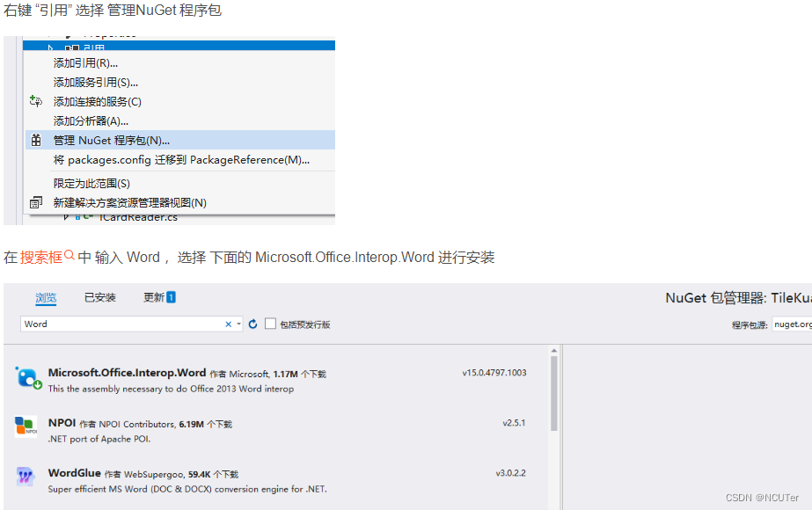This screenshot has width=812, height=510.
Task: Click the Microsoft.Office.Interop.Word package icon
Action: click(27, 378)
